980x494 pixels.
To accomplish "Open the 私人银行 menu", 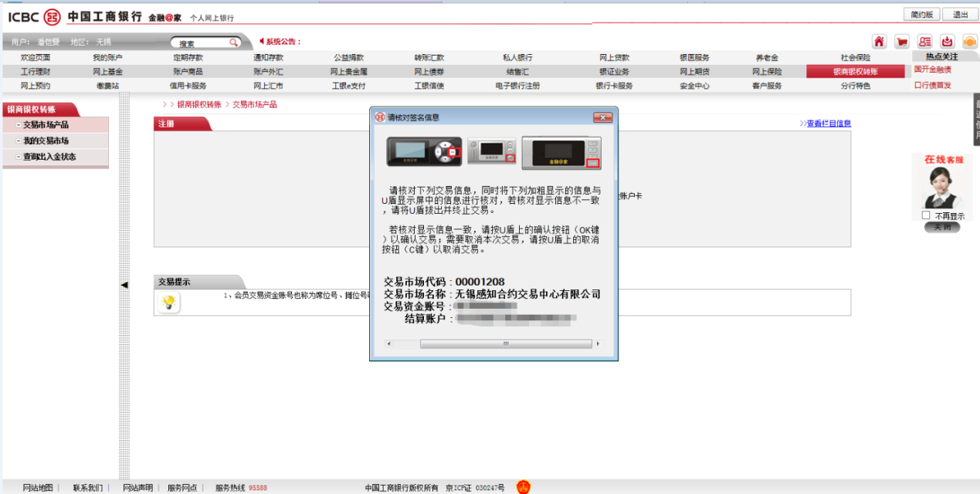I will coord(517,58).
